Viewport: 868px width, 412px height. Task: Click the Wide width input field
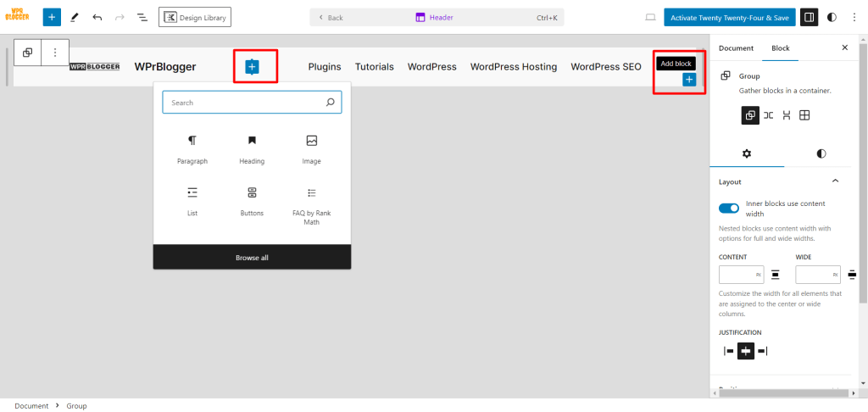point(818,275)
